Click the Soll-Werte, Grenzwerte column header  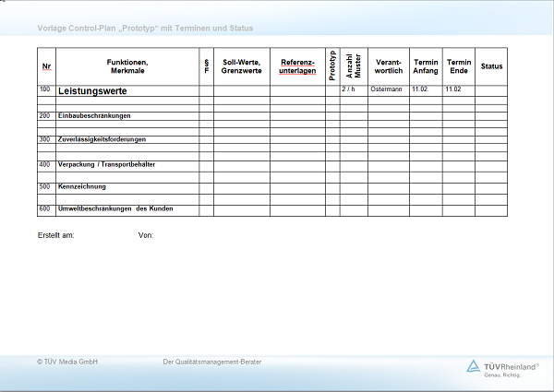coord(242,66)
